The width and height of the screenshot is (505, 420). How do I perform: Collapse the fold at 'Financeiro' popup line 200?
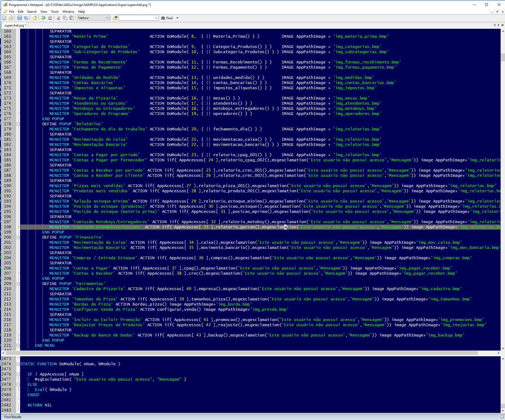coord(18,237)
